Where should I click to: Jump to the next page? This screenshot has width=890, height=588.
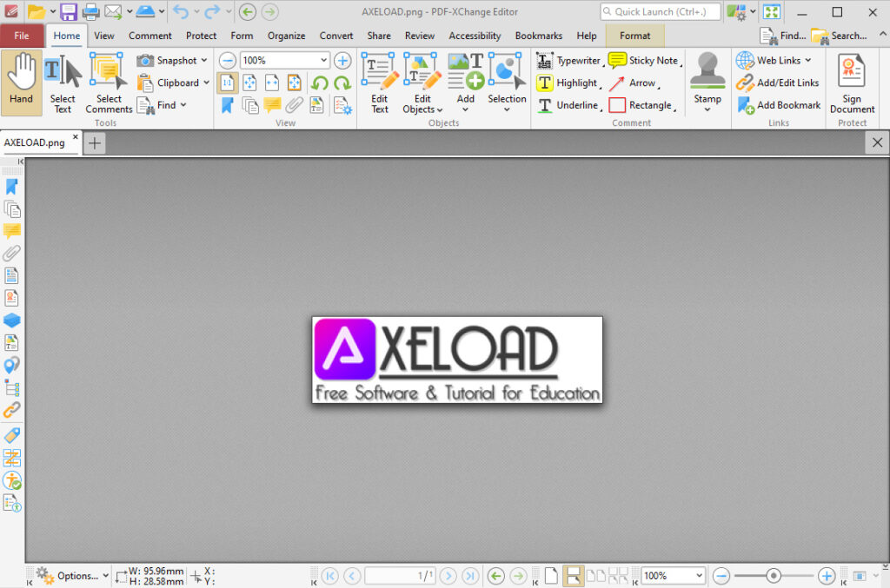pos(448,576)
